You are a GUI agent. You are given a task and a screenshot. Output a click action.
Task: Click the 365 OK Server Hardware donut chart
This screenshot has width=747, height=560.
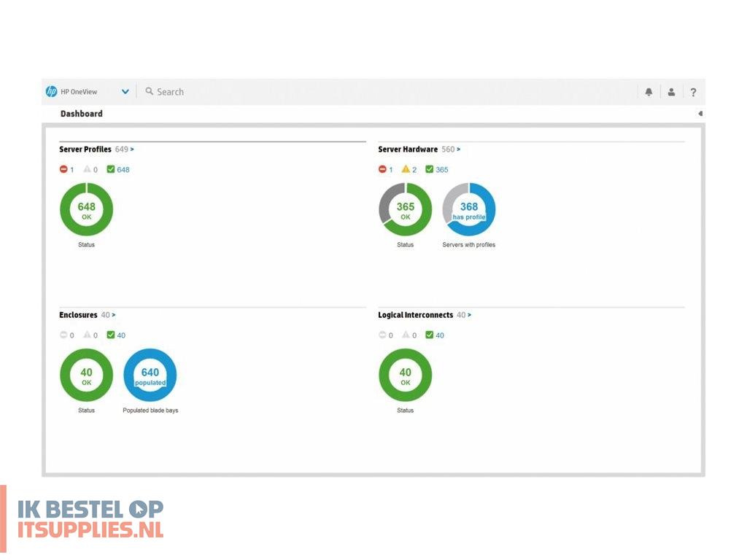coord(406,209)
